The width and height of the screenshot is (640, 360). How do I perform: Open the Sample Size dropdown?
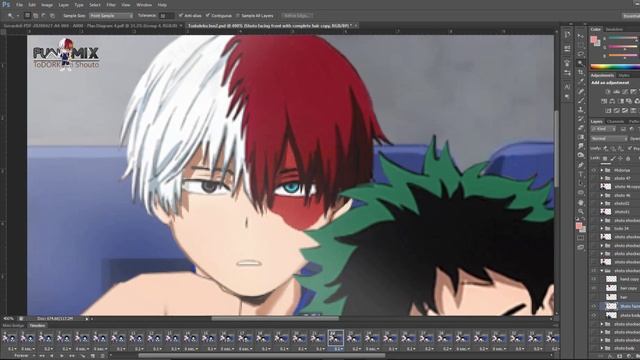click(111, 16)
